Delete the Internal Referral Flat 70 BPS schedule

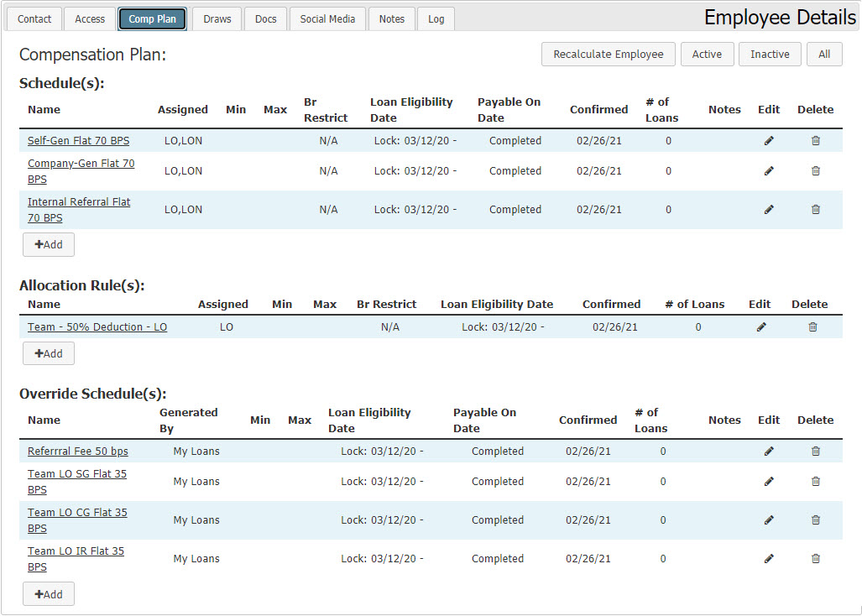[815, 209]
